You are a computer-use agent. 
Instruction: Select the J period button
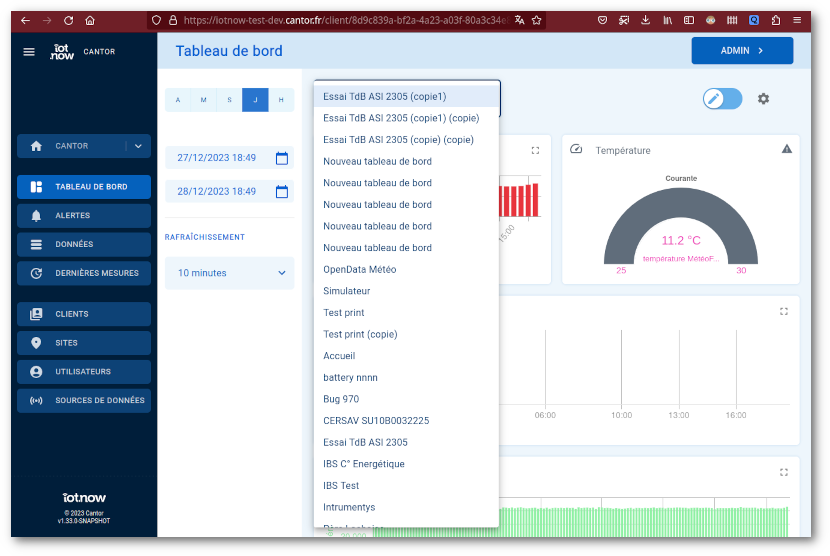click(256, 100)
